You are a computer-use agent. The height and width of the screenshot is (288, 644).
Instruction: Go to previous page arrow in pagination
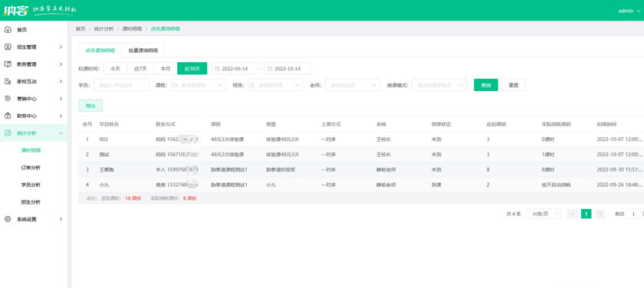(x=573, y=214)
